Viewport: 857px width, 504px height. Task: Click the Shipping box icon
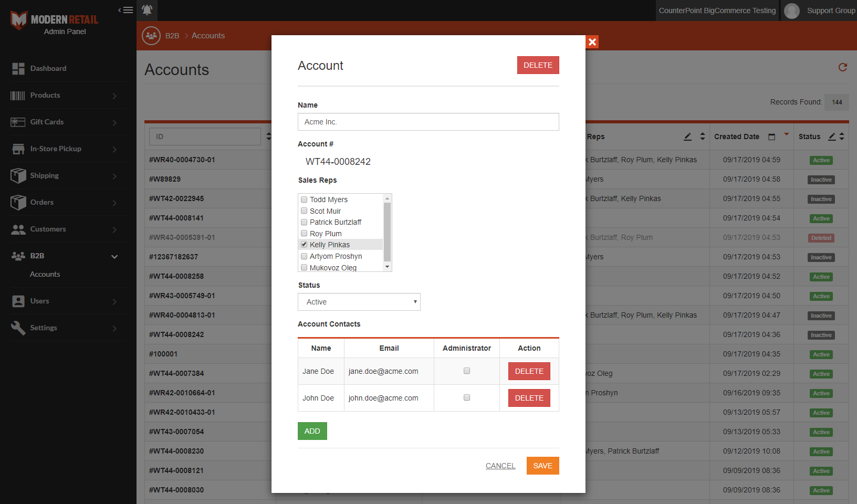click(x=18, y=175)
